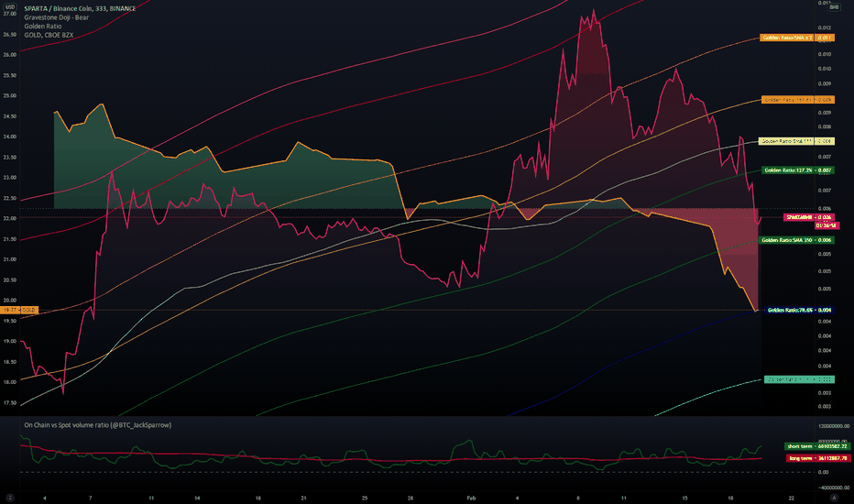854x504 pixels.
Task: Click the pink countdown timer label
Action: 827,225
